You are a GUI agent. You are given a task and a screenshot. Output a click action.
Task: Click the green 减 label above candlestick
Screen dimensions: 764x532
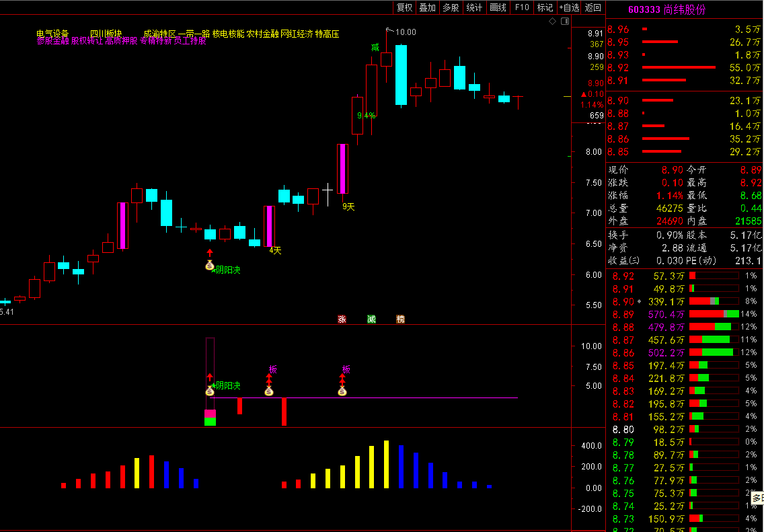(375, 47)
